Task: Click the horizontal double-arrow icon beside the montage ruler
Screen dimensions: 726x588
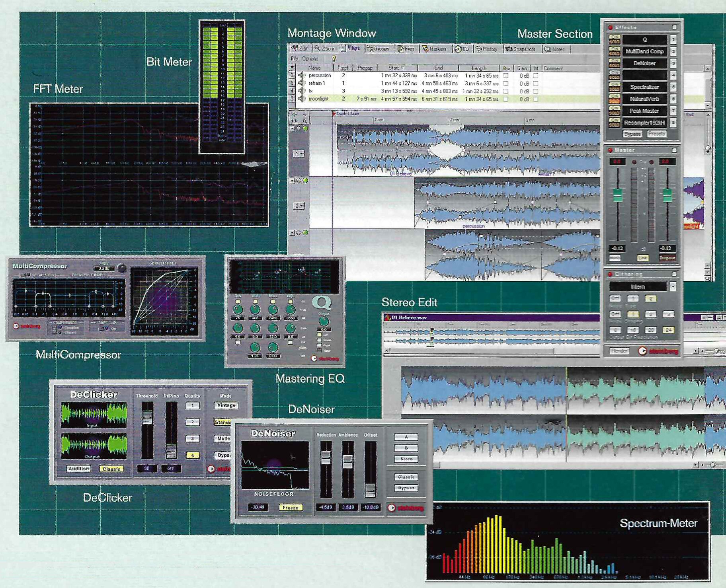Action: [295, 121]
